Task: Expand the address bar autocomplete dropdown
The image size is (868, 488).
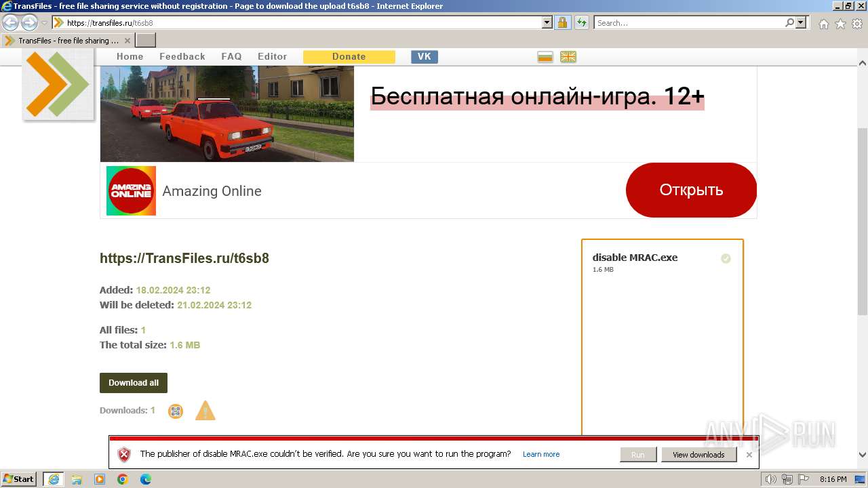Action: [547, 23]
